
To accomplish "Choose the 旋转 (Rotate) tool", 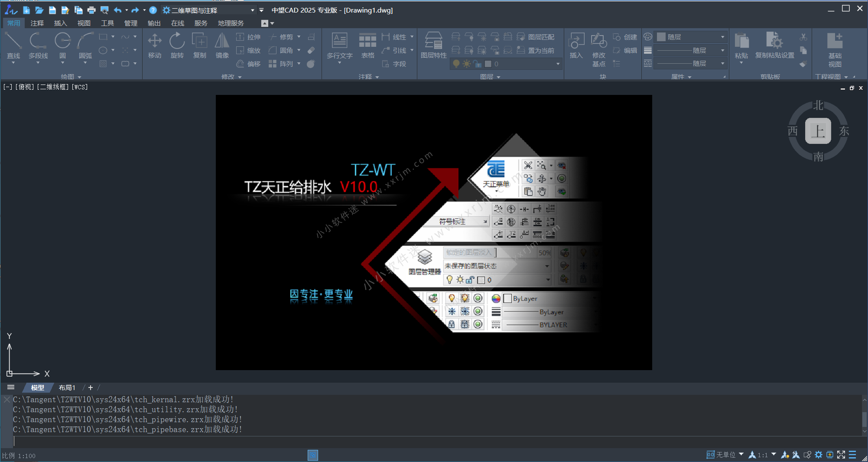I will 177,46.
